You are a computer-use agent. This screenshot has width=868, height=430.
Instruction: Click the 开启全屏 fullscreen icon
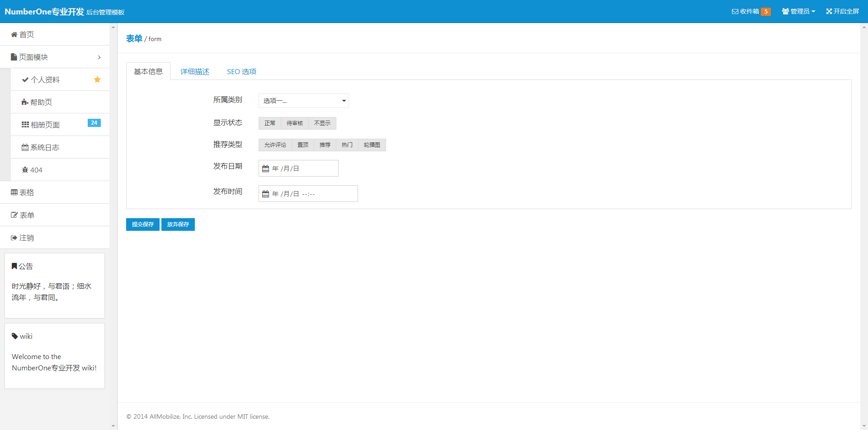[829, 12]
